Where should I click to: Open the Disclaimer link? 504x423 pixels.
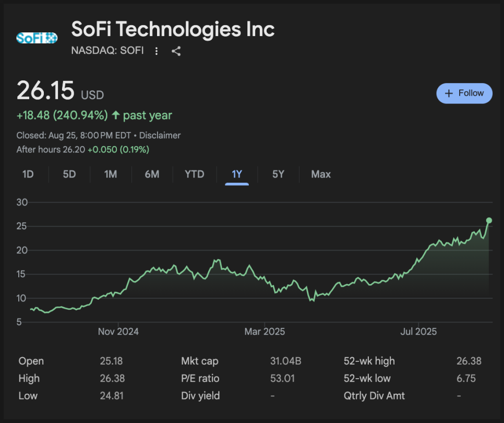pos(160,135)
